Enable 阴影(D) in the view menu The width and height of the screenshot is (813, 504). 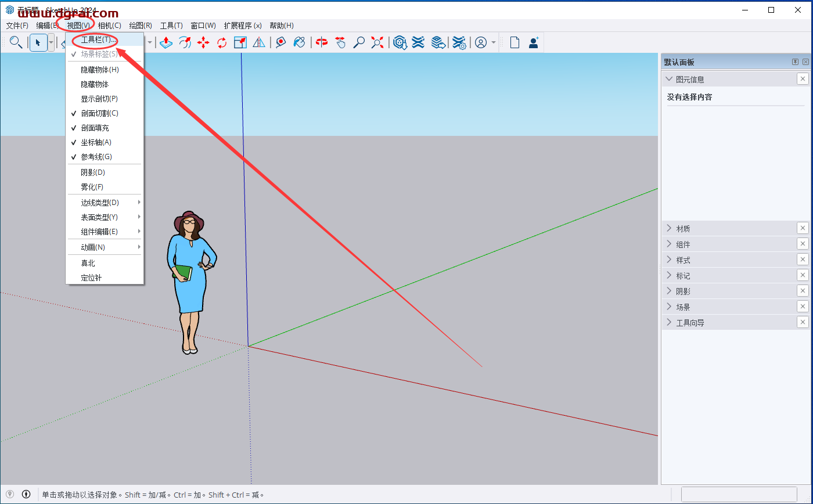[x=105, y=172]
